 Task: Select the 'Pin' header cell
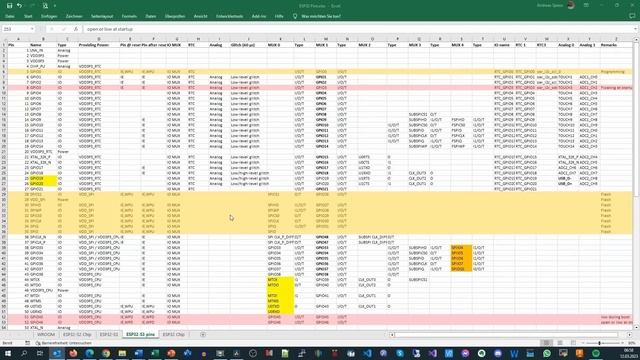(x=18, y=45)
